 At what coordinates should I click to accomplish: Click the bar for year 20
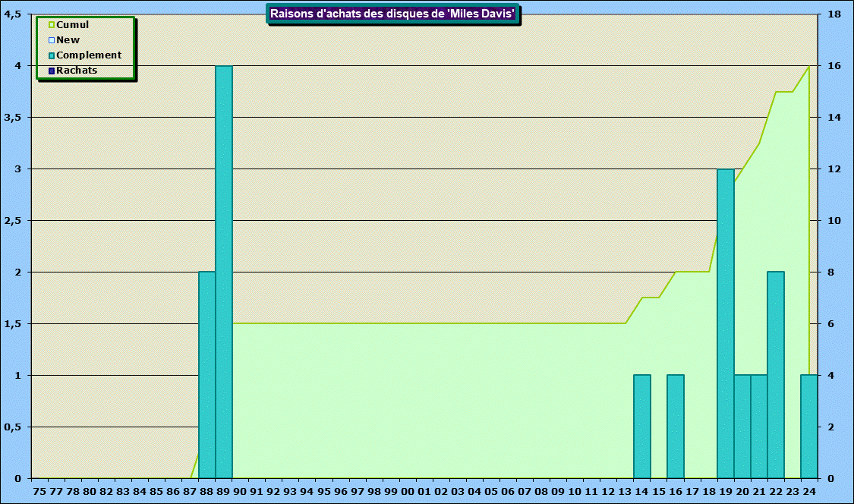tap(742, 427)
